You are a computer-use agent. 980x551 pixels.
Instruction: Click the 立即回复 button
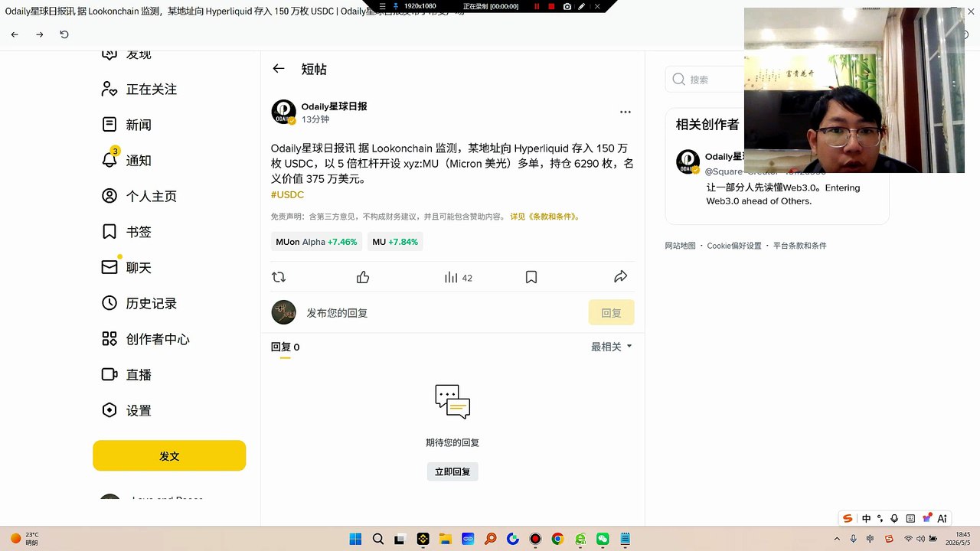[x=452, y=471]
